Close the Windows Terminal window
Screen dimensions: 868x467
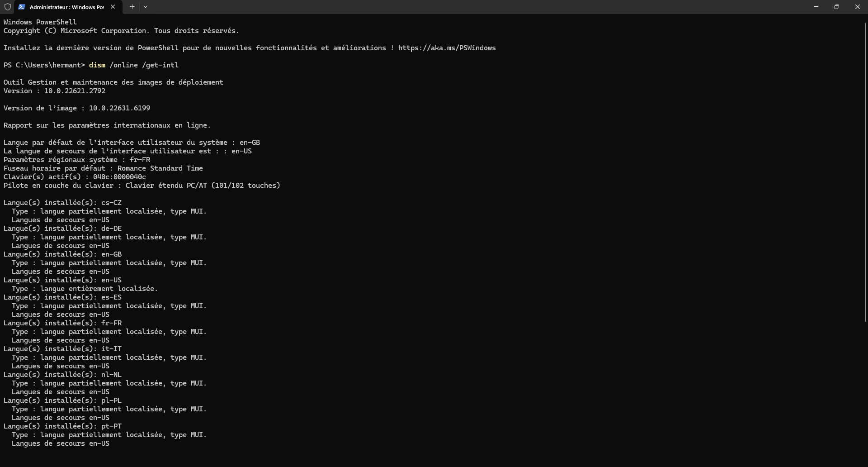coord(857,7)
